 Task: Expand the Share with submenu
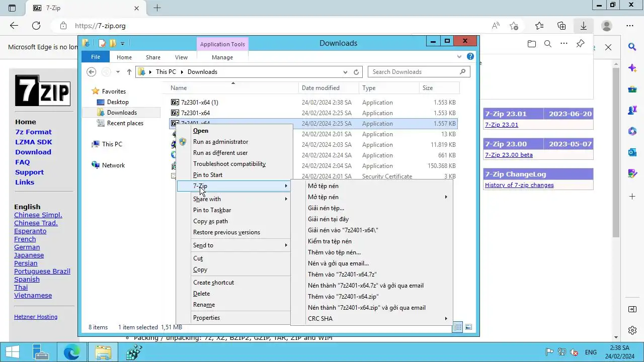point(234,199)
